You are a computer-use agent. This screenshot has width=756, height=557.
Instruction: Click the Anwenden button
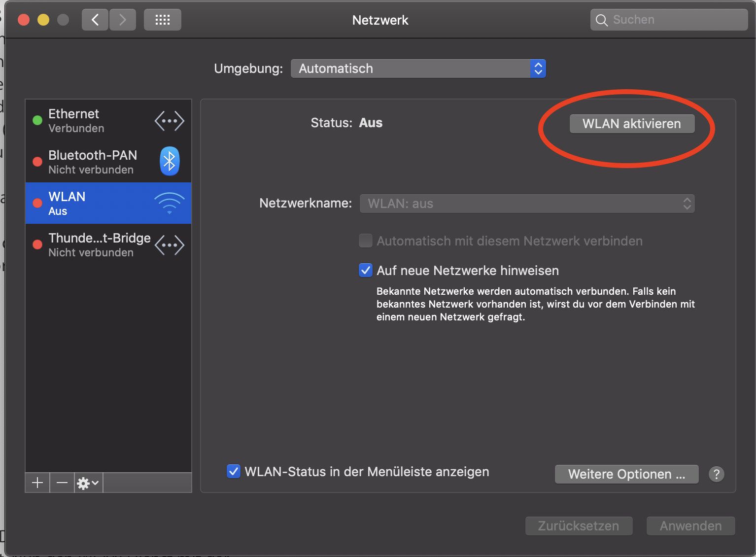pyautogui.click(x=690, y=526)
